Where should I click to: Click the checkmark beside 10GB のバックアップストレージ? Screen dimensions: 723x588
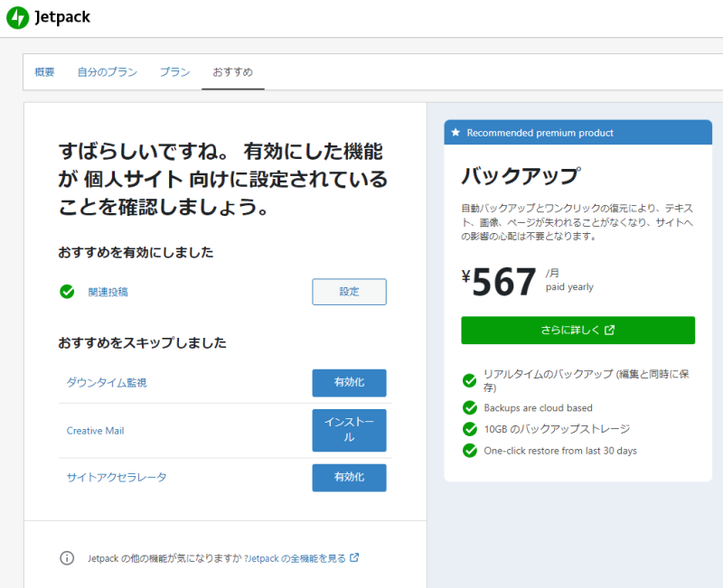click(x=469, y=429)
